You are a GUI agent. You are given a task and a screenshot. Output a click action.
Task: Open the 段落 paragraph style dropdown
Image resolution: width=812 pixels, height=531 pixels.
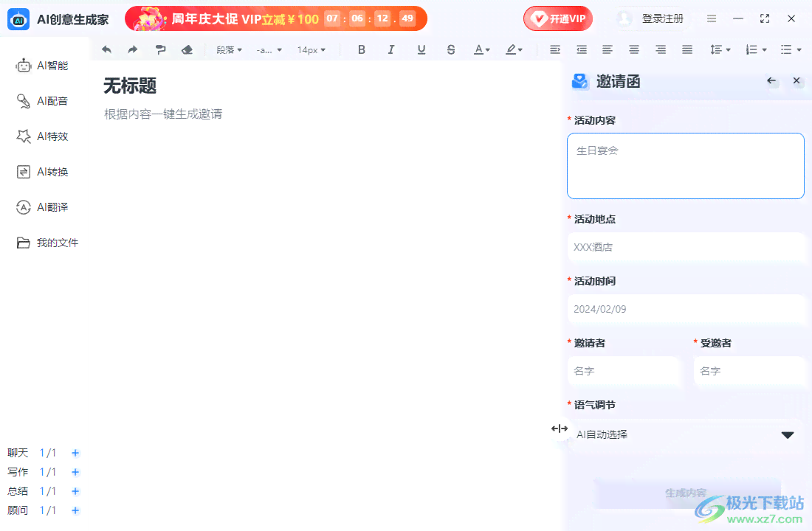pyautogui.click(x=230, y=49)
